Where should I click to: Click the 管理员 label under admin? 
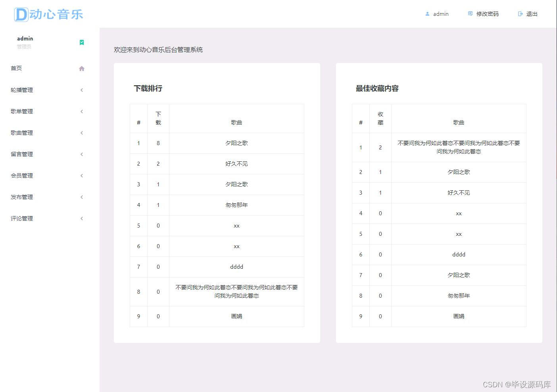[25, 46]
